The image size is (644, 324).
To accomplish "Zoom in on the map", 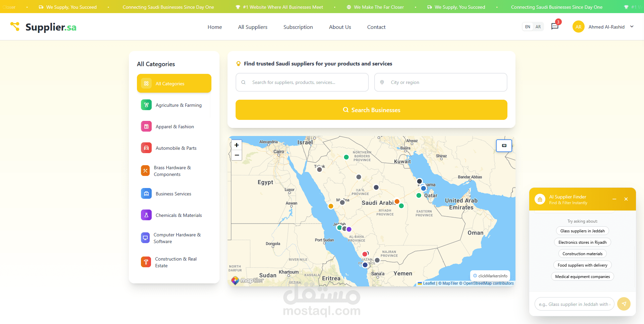I will coord(237,145).
